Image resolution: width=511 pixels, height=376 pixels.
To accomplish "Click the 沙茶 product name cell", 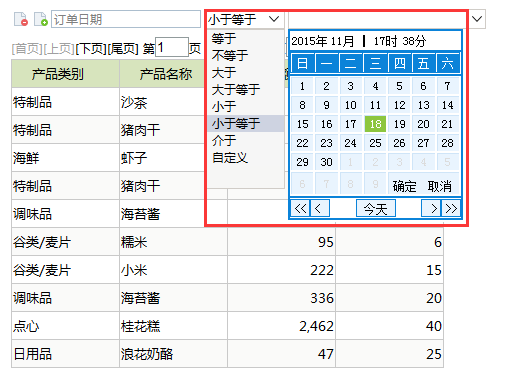I will (162, 102).
